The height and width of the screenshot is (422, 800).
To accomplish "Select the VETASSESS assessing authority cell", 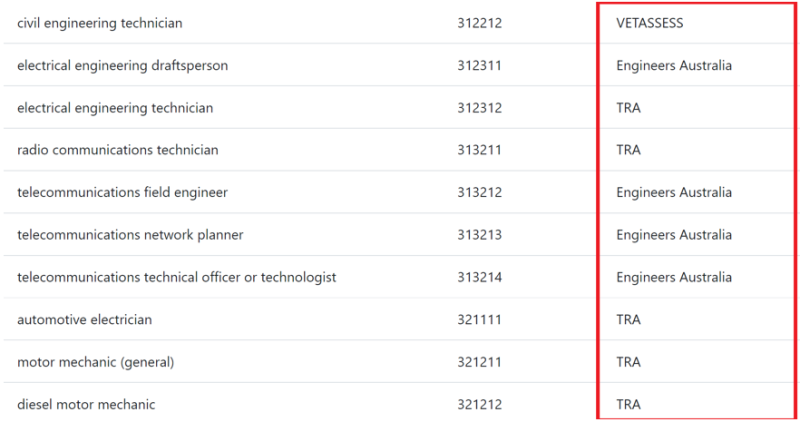I will coord(650,22).
